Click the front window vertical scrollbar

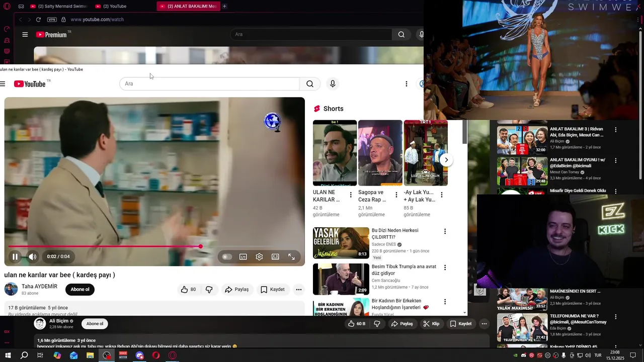465,132
